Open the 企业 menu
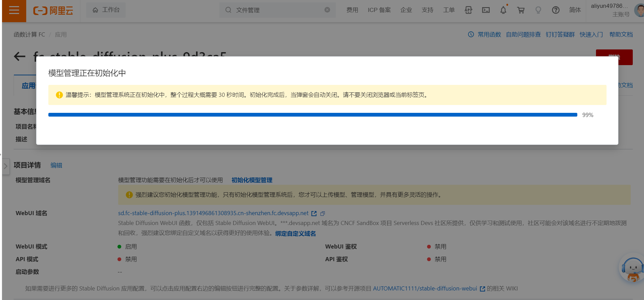644x300 pixels. click(406, 10)
